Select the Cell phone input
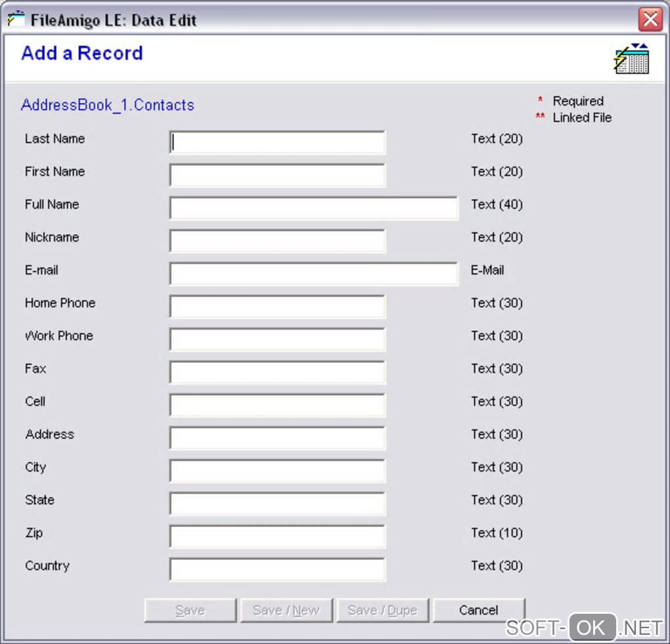 click(277, 405)
